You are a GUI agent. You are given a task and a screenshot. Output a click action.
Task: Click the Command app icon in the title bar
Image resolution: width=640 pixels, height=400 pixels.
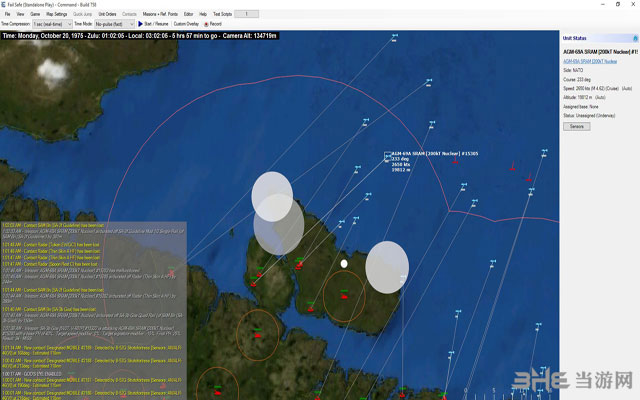3,4
